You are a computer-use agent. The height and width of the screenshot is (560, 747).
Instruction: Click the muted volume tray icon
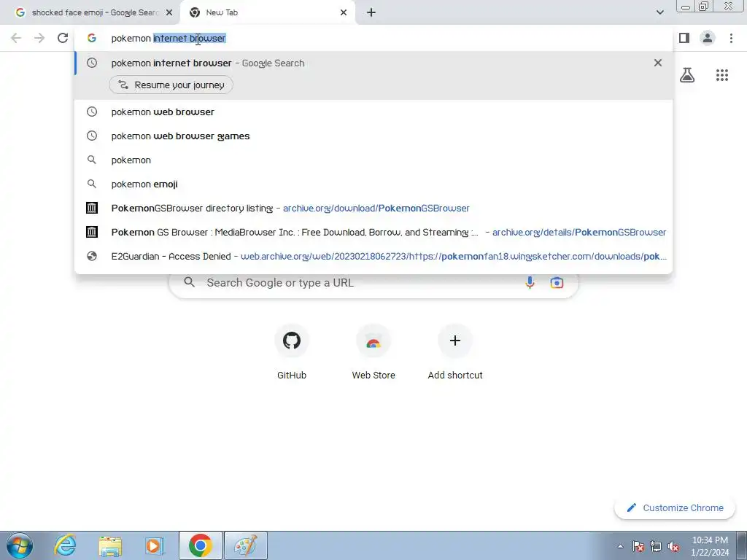click(673, 546)
